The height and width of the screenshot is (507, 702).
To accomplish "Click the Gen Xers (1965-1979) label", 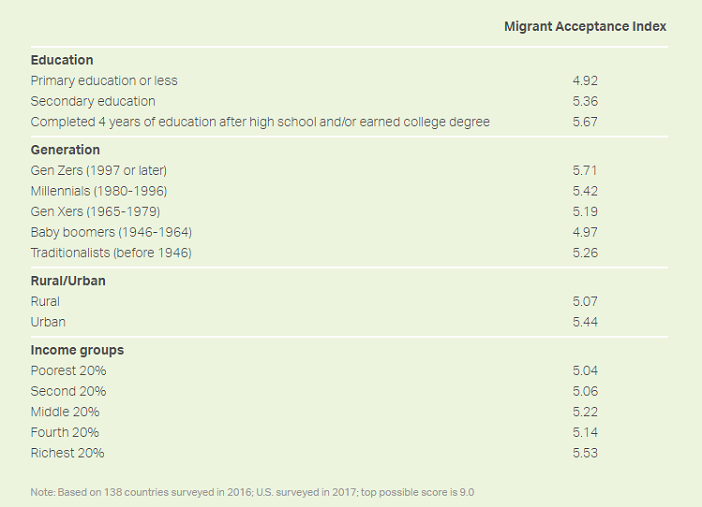I will coord(95,211).
